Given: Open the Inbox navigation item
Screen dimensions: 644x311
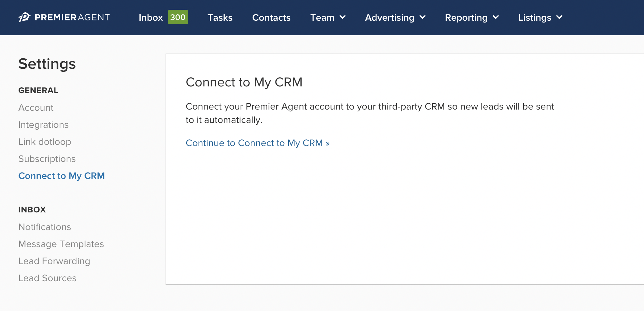Looking at the screenshot, I should pyautogui.click(x=151, y=18).
